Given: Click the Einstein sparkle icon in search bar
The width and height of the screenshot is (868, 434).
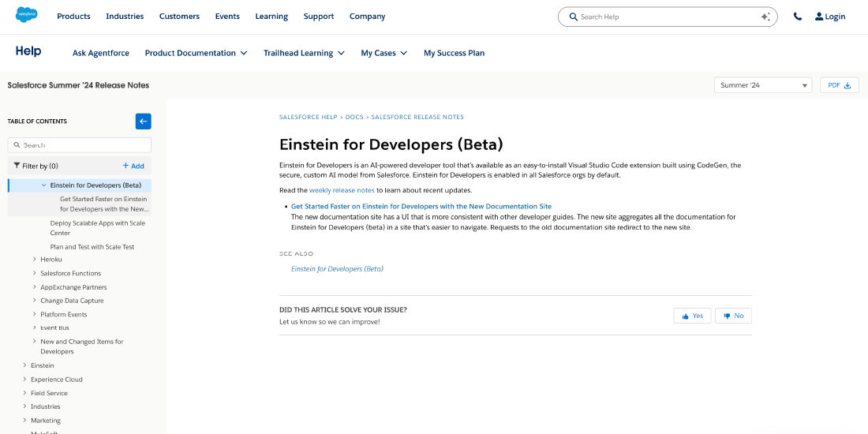Looking at the screenshot, I should click(765, 17).
